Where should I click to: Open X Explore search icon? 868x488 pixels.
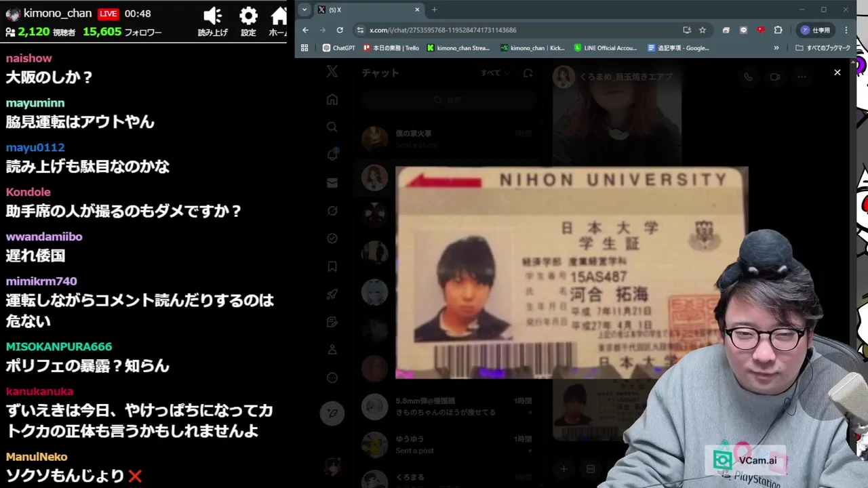pyautogui.click(x=332, y=127)
